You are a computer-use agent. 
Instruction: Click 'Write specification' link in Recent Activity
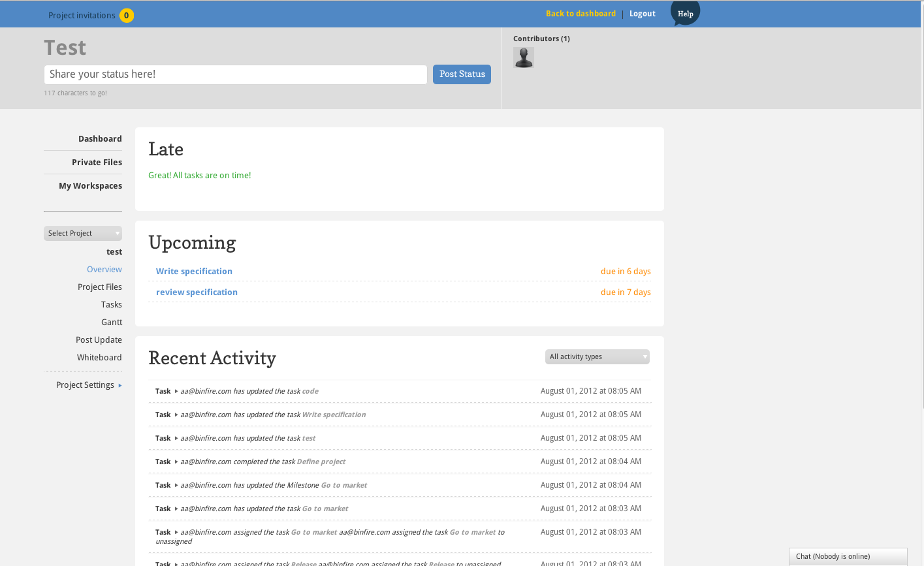pyautogui.click(x=334, y=415)
